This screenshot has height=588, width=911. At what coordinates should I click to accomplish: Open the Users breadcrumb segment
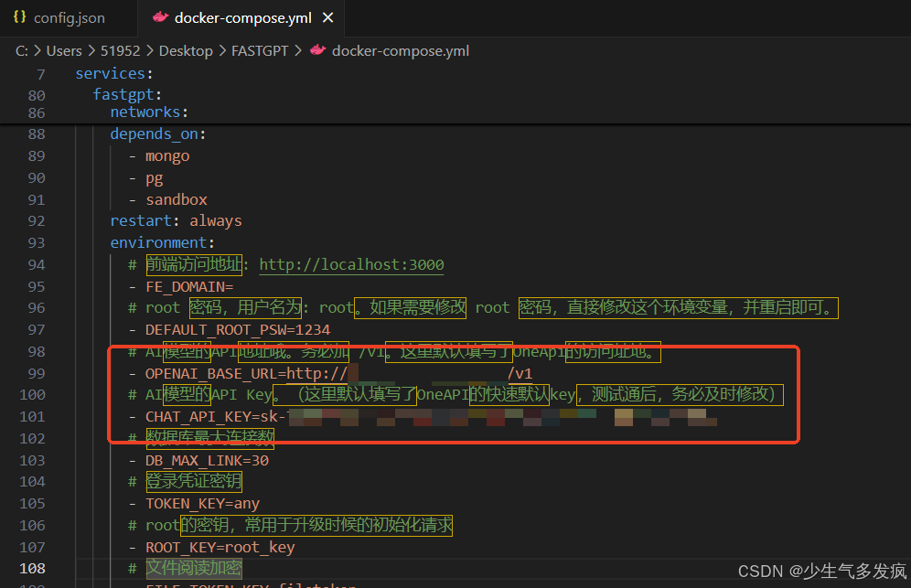(x=64, y=51)
